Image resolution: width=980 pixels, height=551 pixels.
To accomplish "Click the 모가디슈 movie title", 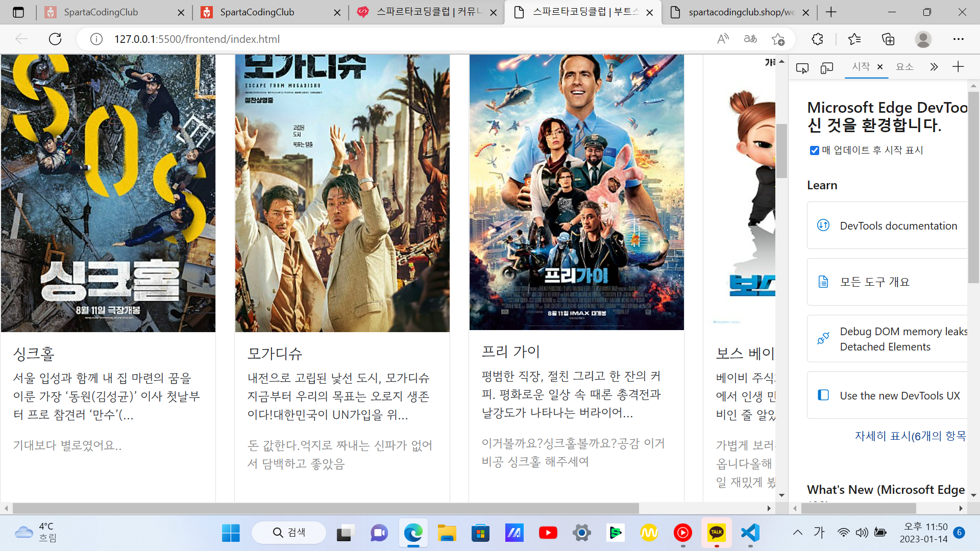I will 275,354.
